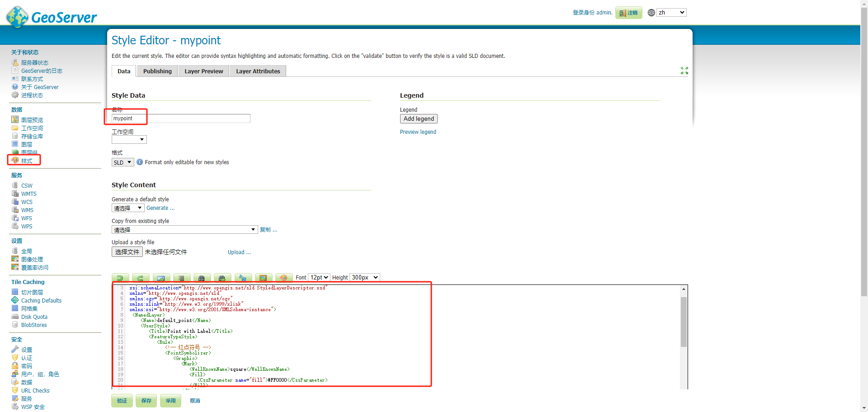Open BlobStores page

pos(34,325)
